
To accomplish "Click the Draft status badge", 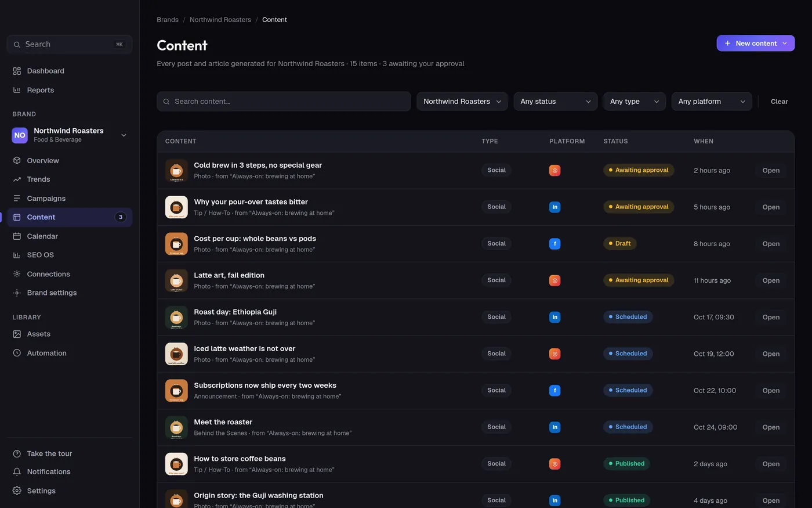I will pos(619,243).
